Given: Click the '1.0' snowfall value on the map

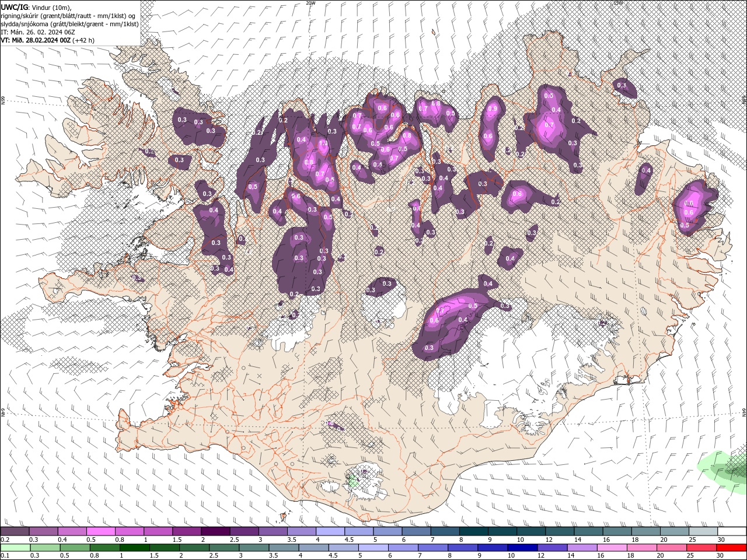Looking at the screenshot, I should 323,143.
